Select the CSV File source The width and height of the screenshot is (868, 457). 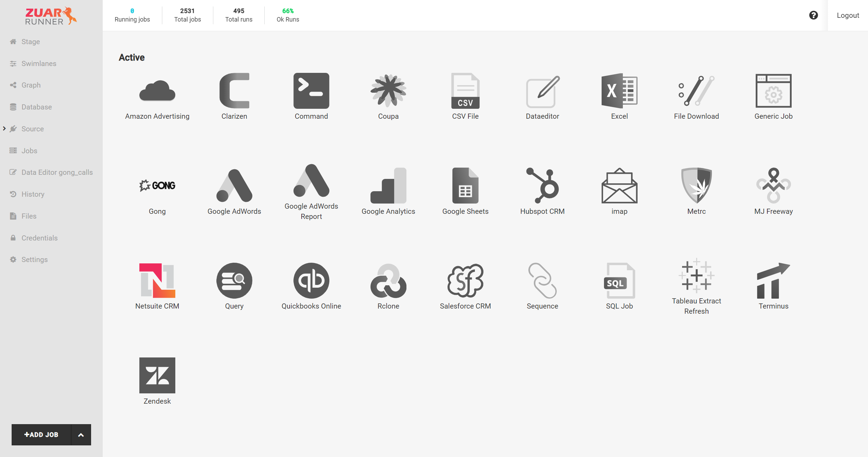465,91
